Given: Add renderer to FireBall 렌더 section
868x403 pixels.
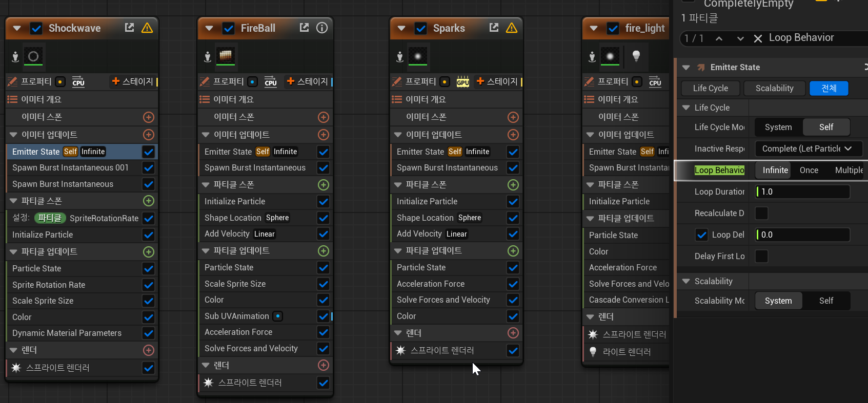Looking at the screenshot, I should coord(324,365).
